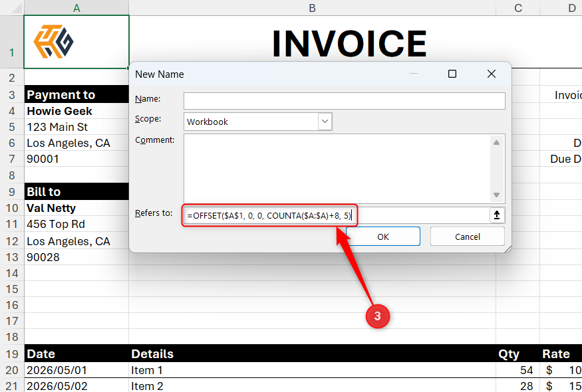Click the 'Bill to' cell
Image resolution: width=582 pixels, height=392 pixels.
[76, 192]
